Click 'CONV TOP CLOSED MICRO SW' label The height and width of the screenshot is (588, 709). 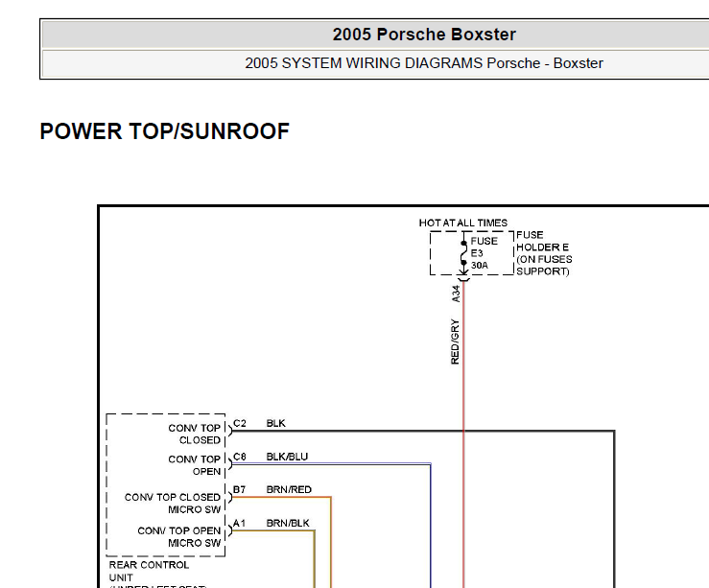point(173,503)
